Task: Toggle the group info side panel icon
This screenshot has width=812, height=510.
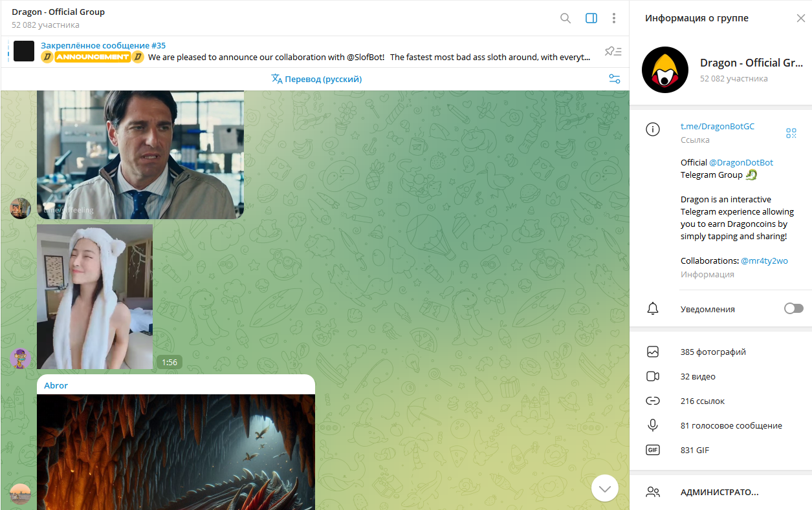Action: [x=591, y=18]
